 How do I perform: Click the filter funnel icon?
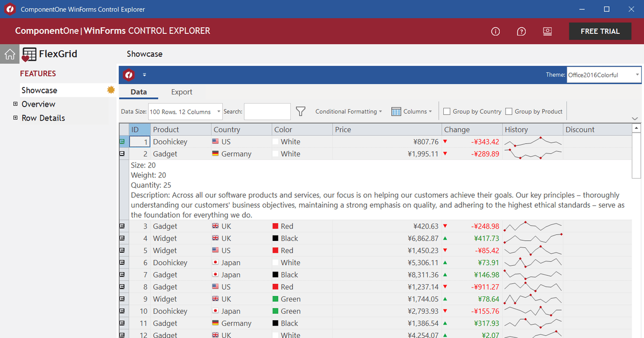tap(301, 112)
